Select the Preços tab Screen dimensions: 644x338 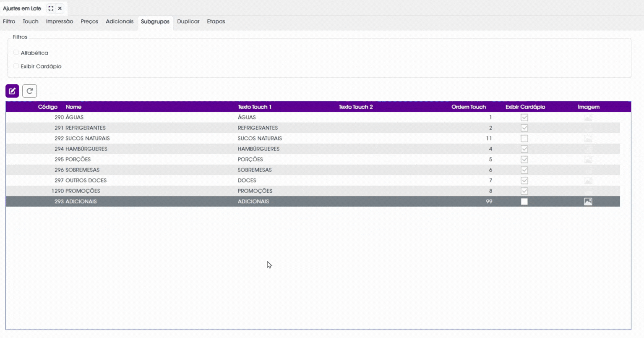coord(89,21)
